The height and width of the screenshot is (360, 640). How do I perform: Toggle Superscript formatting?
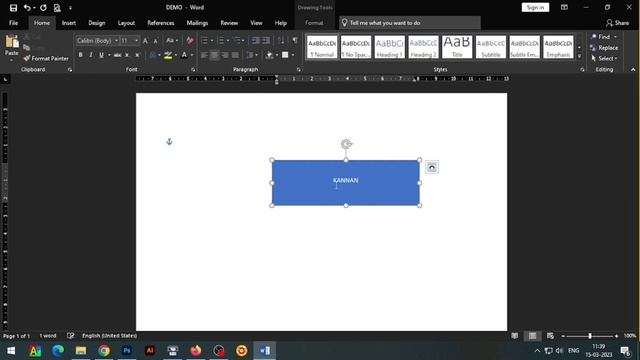tap(138, 55)
